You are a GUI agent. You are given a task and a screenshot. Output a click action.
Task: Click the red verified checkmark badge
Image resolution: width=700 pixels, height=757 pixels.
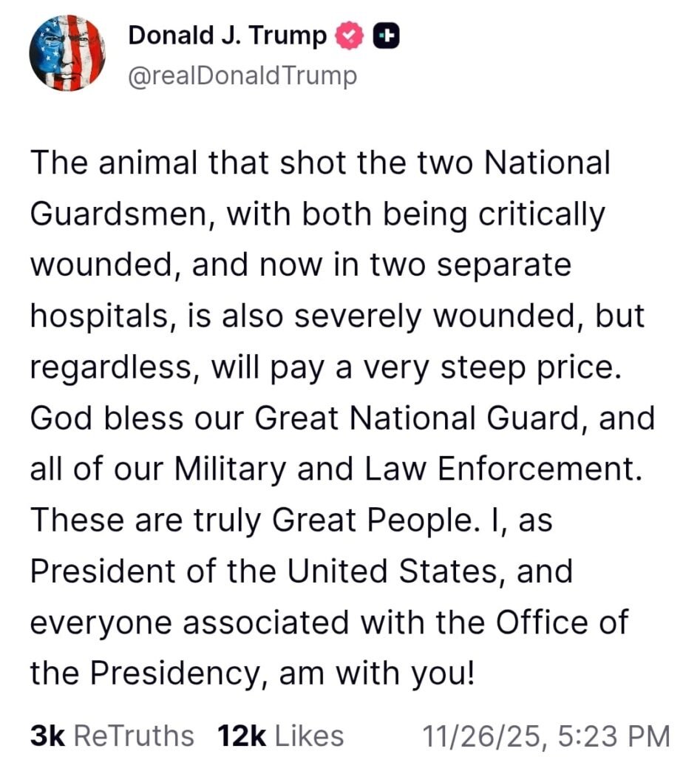click(x=350, y=36)
